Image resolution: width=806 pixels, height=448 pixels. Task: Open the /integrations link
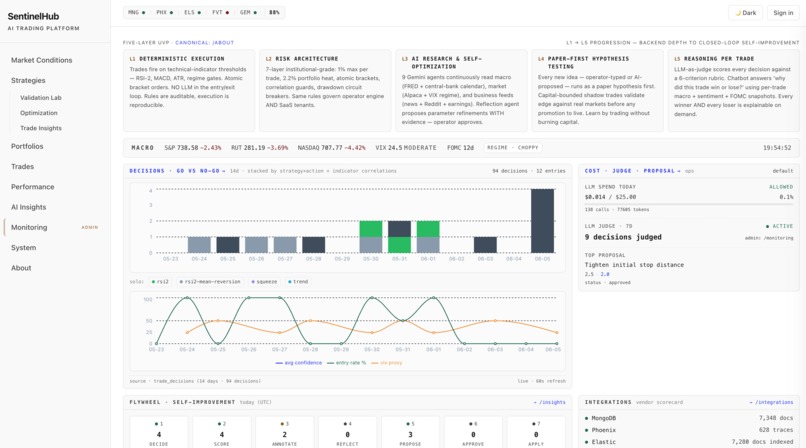(771, 402)
